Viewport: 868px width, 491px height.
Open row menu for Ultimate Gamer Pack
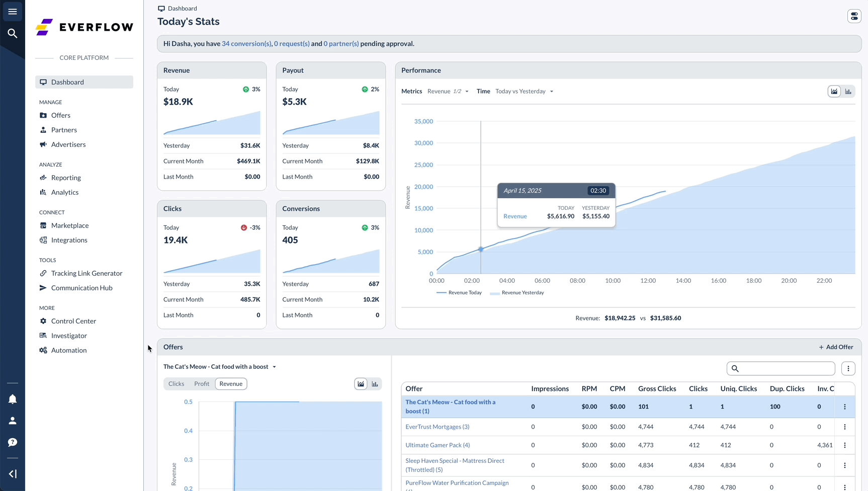pos(845,445)
